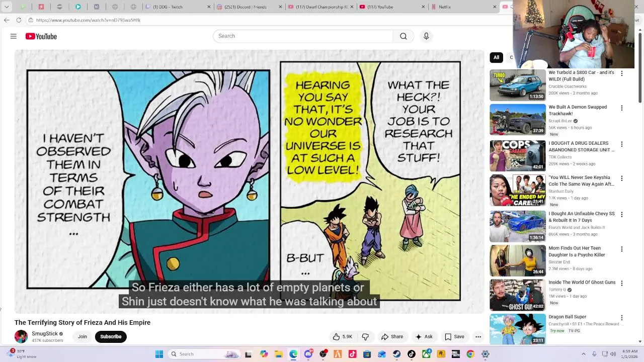The height and width of the screenshot is (362, 644).
Task: Open Inside The World Of Ghost Guns thumbnail
Action: (518, 295)
